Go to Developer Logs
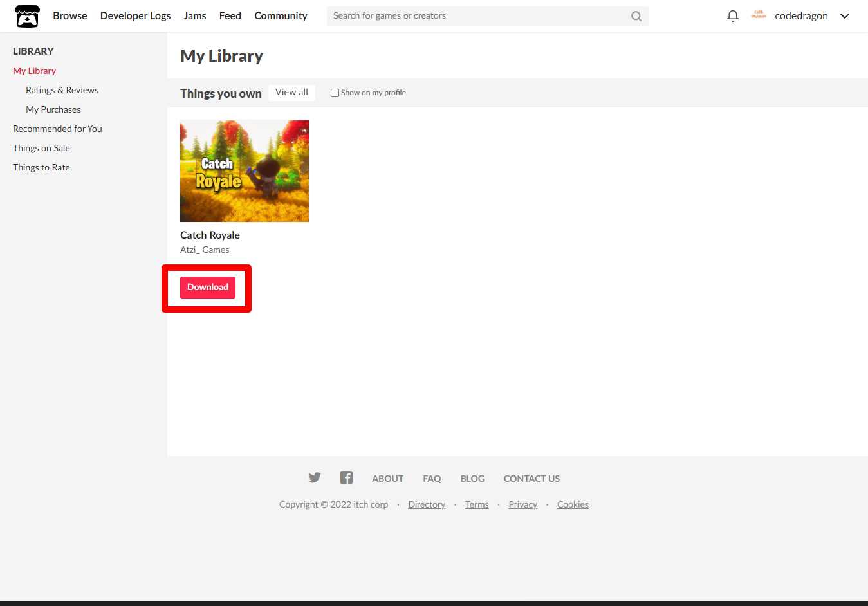Image resolution: width=868 pixels, height=606 pixels. 136,15
